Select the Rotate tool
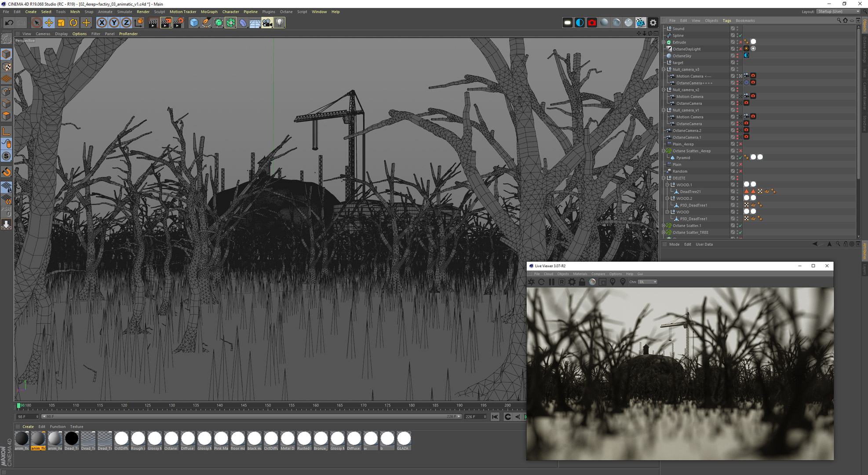The height and width of the screenshot is (475, 868). [73, 22]
